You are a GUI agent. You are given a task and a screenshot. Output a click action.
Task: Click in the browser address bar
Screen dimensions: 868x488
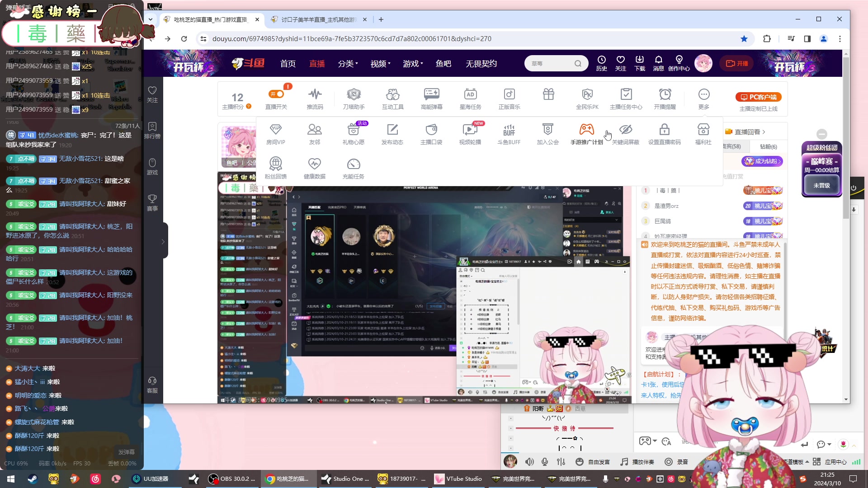[x=470, y=39]
